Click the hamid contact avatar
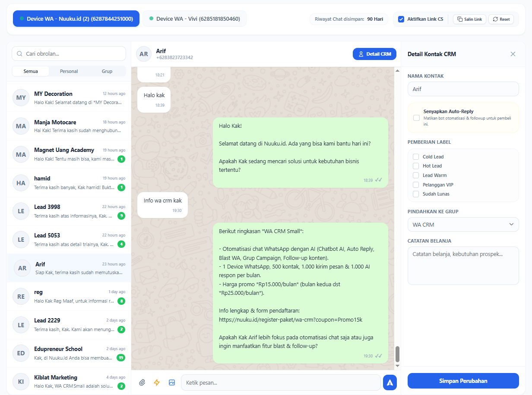This screenshot has height=395, width=532. (21, 183)
